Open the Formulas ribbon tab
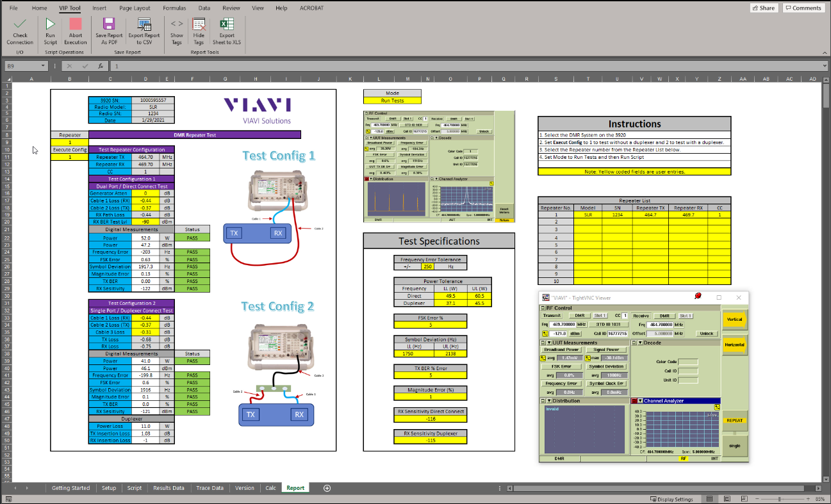The image size is (831, 504). point(174,8)
